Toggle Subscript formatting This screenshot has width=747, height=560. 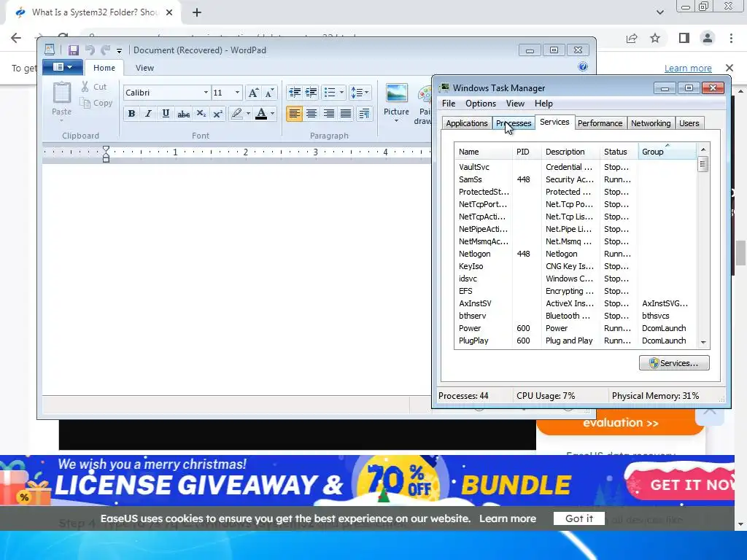[201, 113]
